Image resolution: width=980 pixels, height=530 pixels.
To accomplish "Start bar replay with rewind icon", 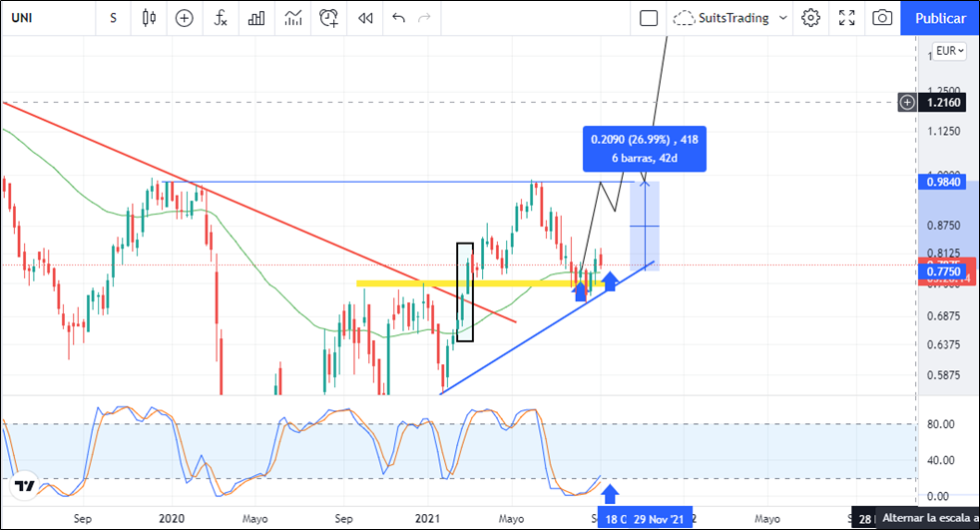I will (x=365, y=18).
